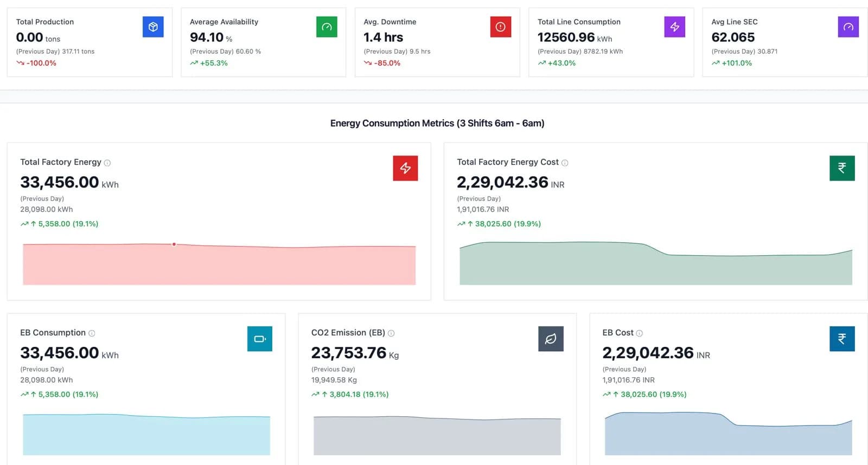Click '(Previous Day) 8782.19 kWh' on Line Consumption
This screenshot has width=868, height=465.
(580, 51)
